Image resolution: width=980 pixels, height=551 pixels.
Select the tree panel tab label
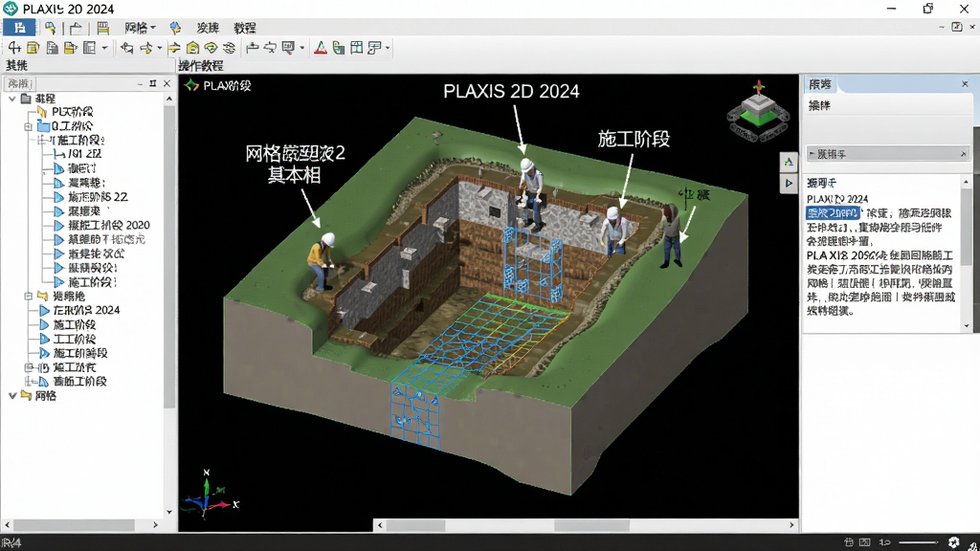[x=19, y=83]
